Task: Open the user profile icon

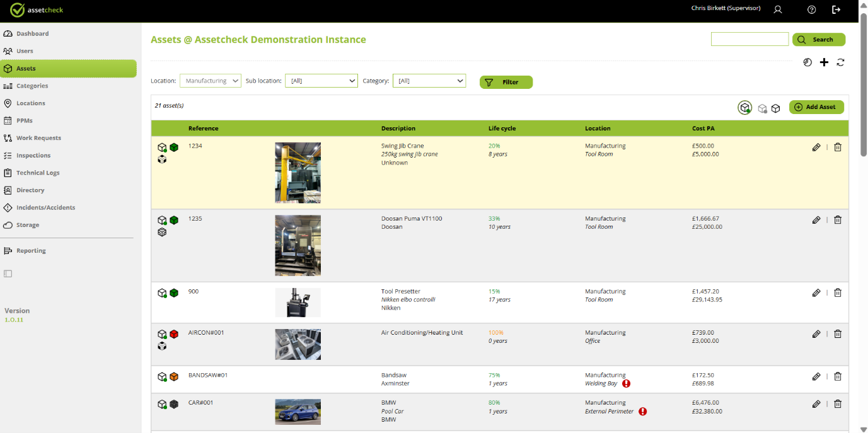Action: (778, 9)
